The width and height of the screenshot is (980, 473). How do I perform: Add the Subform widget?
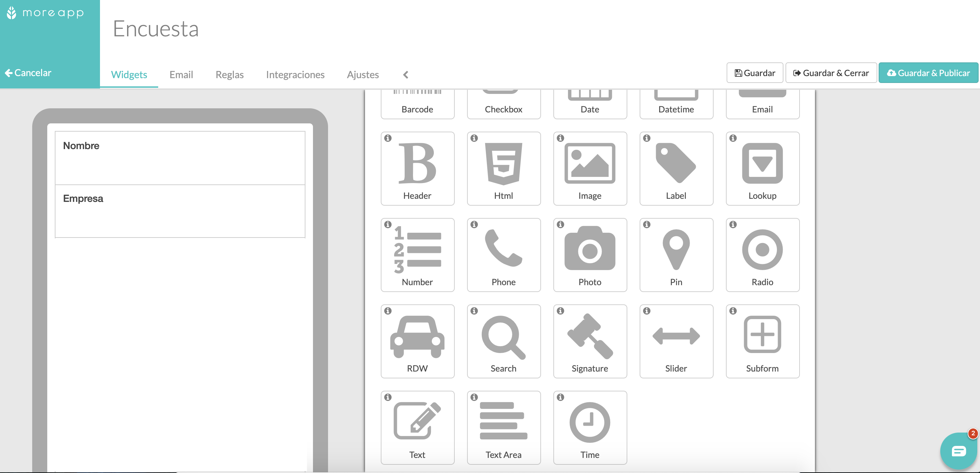(x=763, y=342)
